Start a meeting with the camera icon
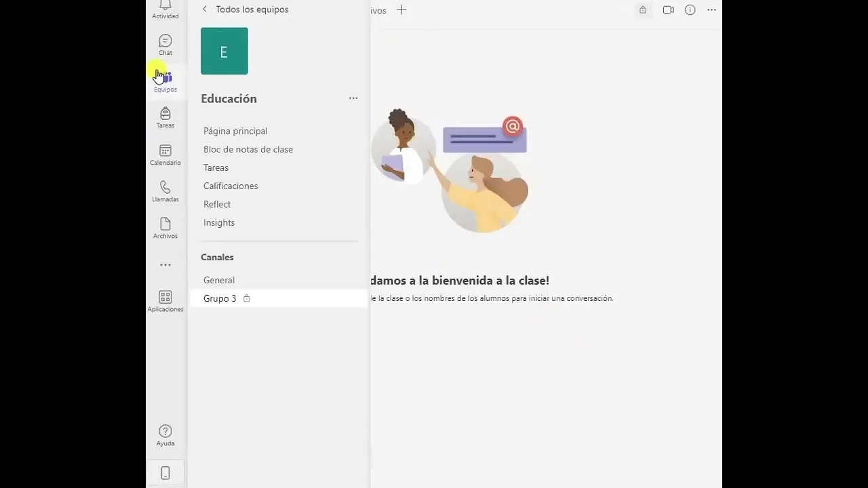868x488 pixels. coord(669,10)
